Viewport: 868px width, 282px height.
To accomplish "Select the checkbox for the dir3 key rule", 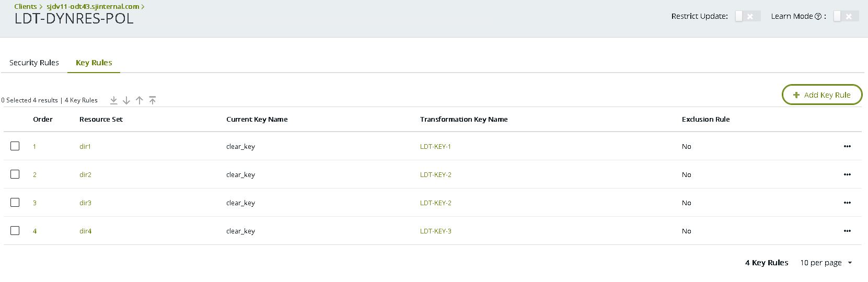I will [15, 203].
